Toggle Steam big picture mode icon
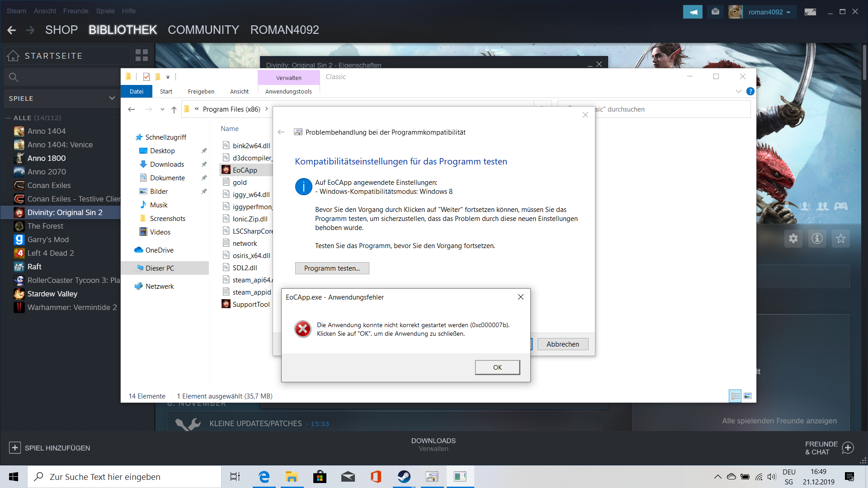 point(810,12)
